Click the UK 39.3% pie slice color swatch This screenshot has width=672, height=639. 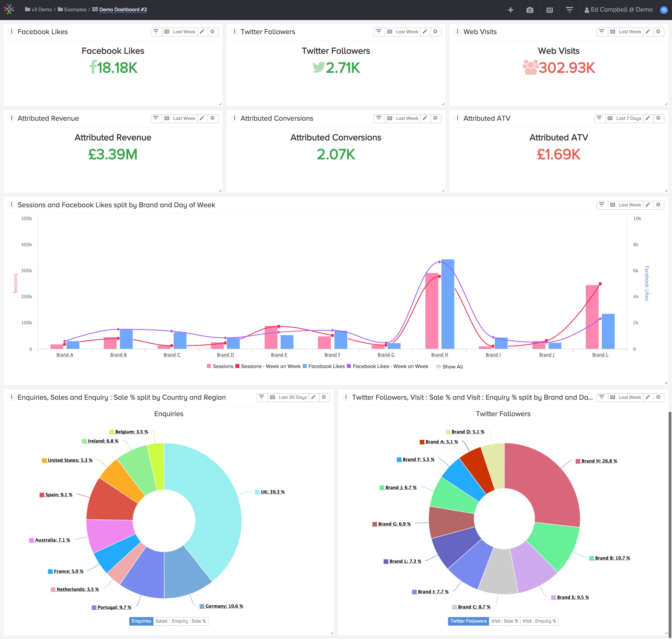coord(257,492)
